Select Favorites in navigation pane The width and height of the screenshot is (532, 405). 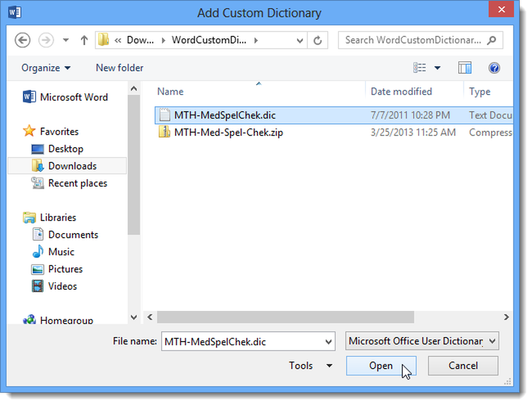coord(59,131)
